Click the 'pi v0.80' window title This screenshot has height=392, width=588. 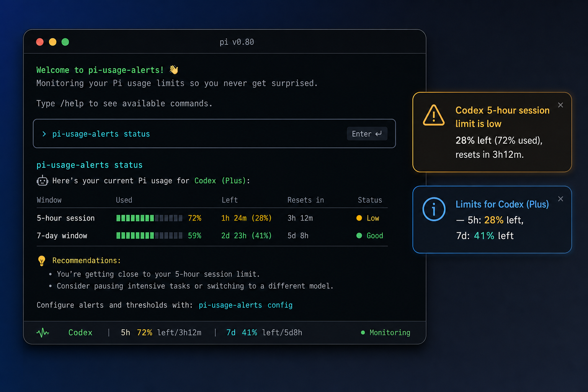coord(237,42)
